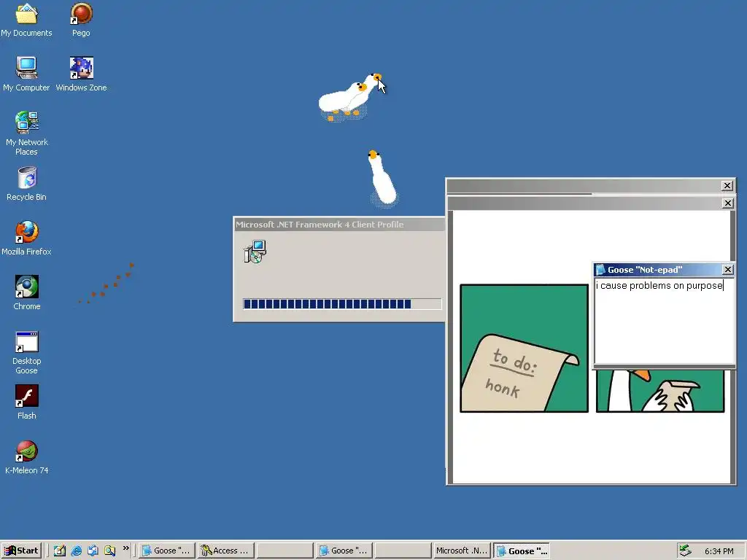The height and width of the screenshot is (560, 747).
Task: Click the system tray network icon
Action: pos(685,551)
